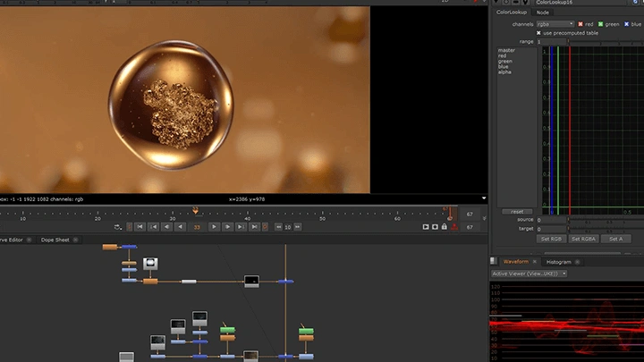The image size is (644, 362).
Task: Jump to the next keyframe
Action: pos(241,227)
